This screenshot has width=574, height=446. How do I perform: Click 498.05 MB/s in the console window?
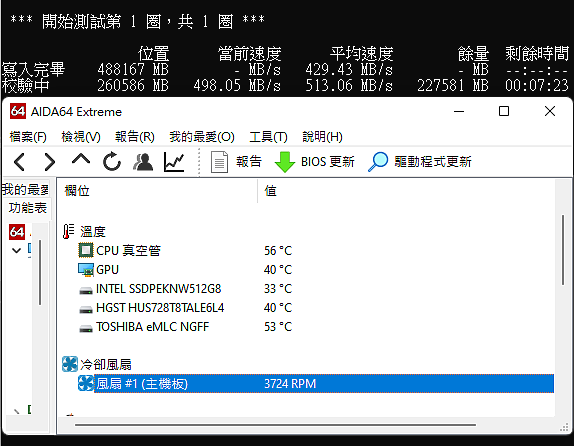click(237, 86)
